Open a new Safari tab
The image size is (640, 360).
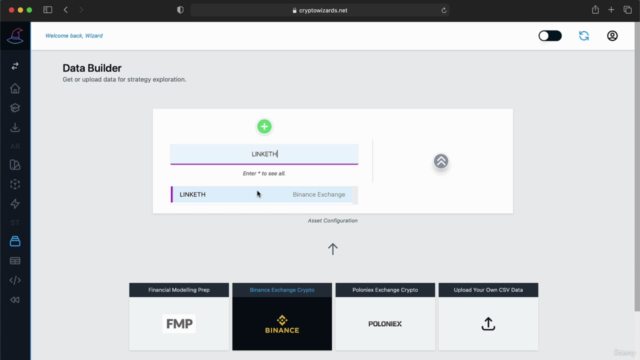click(x=611, y=10)
